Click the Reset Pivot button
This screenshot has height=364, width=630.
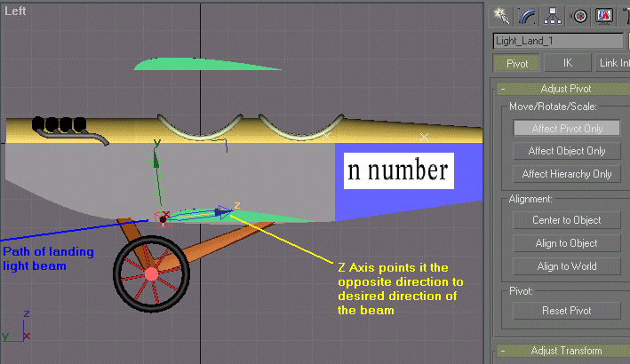point(566,311)
